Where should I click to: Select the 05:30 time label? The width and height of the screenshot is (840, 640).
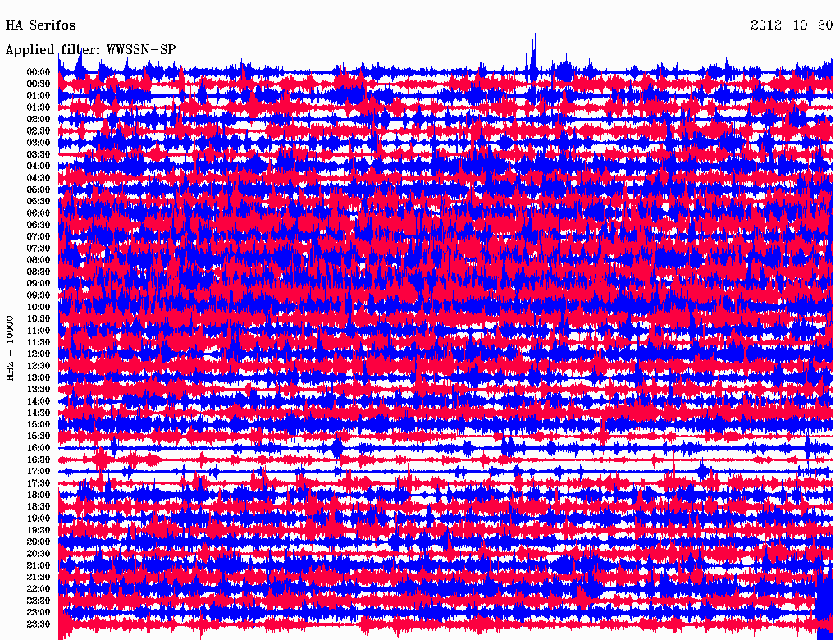click(39, 201)
